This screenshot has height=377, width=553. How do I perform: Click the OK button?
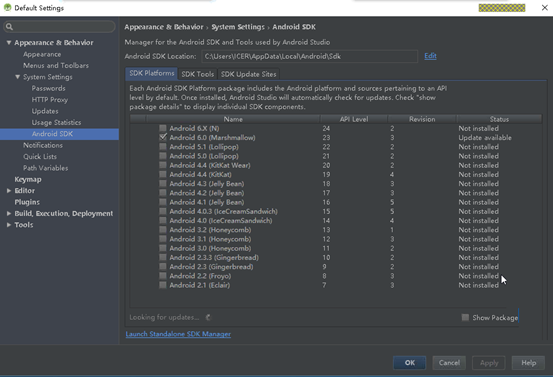pyautogui.click(x=409, y=363)
